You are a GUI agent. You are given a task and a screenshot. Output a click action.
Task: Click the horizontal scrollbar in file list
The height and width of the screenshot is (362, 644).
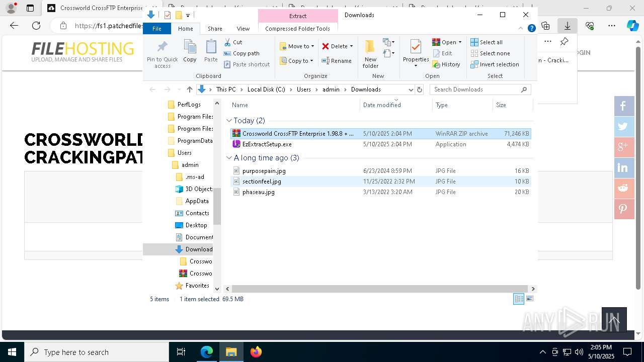point(380,289)
